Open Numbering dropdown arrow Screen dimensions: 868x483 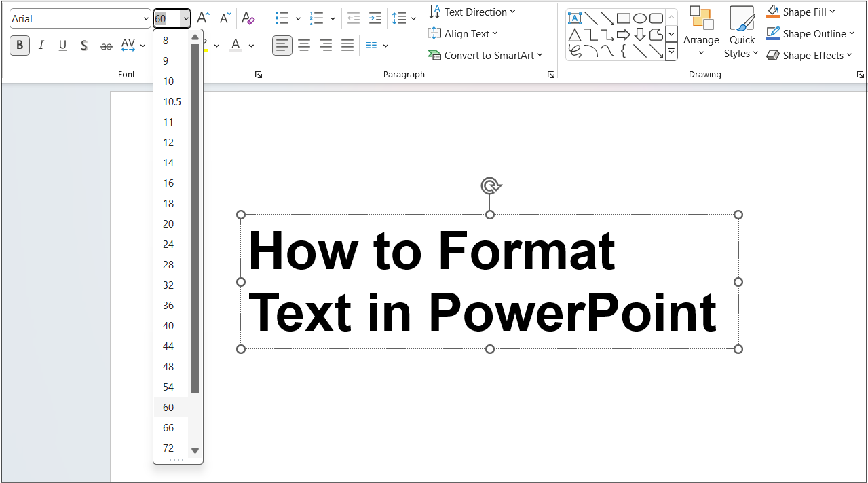[x=333, y=19]
